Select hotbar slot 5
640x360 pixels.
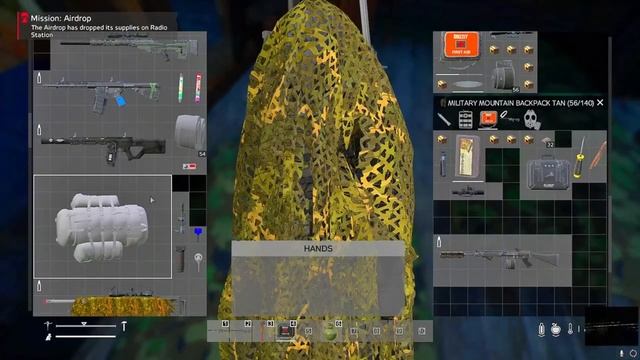pos(309,331)
